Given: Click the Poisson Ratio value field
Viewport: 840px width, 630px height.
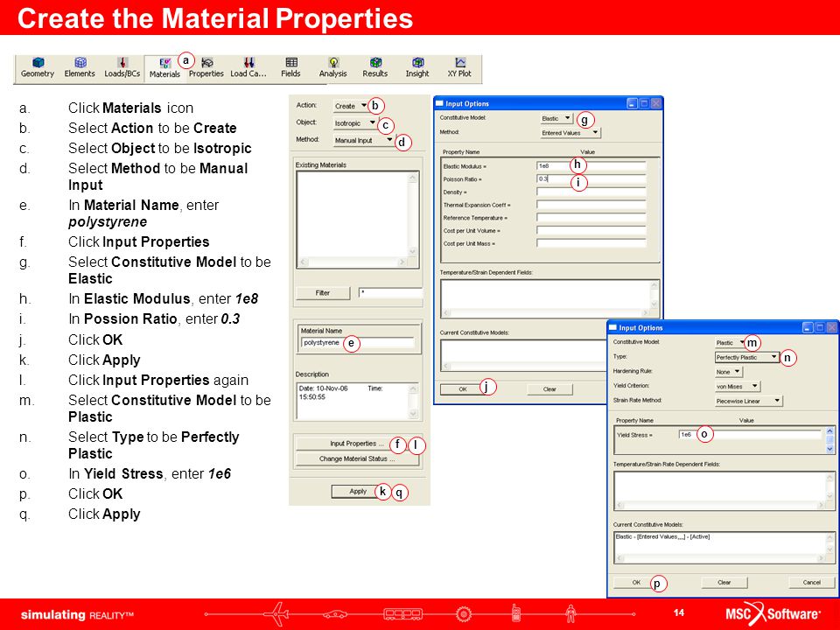Looking at the screenshot, I should click(591, 178).
